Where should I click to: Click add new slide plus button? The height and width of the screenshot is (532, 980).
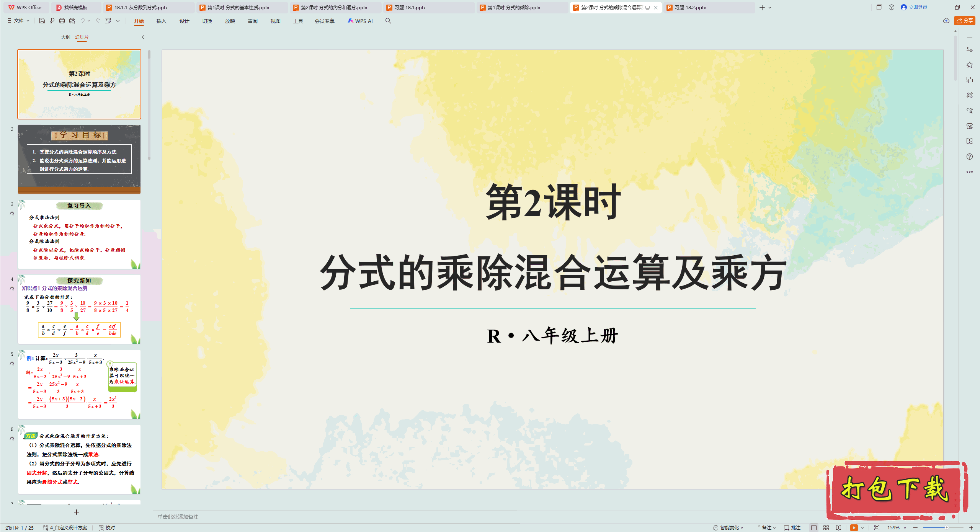[77, 512]
